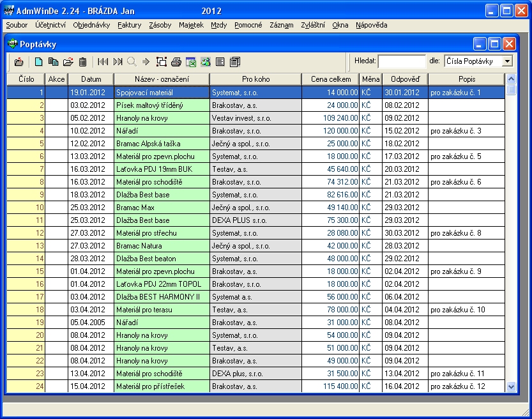This screenshot has height=419, width=532.
Task: Click the Akce column header
Action: point(56,79)
